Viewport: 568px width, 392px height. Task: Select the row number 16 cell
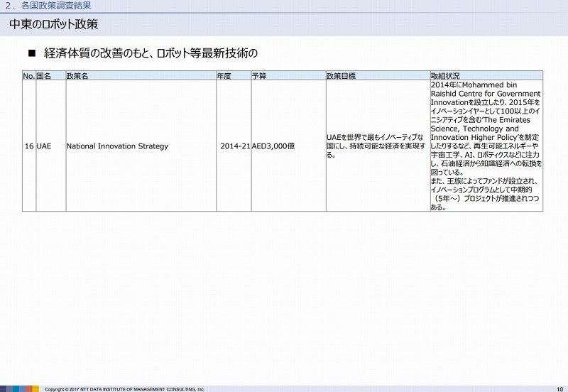[x=28, y=146]
